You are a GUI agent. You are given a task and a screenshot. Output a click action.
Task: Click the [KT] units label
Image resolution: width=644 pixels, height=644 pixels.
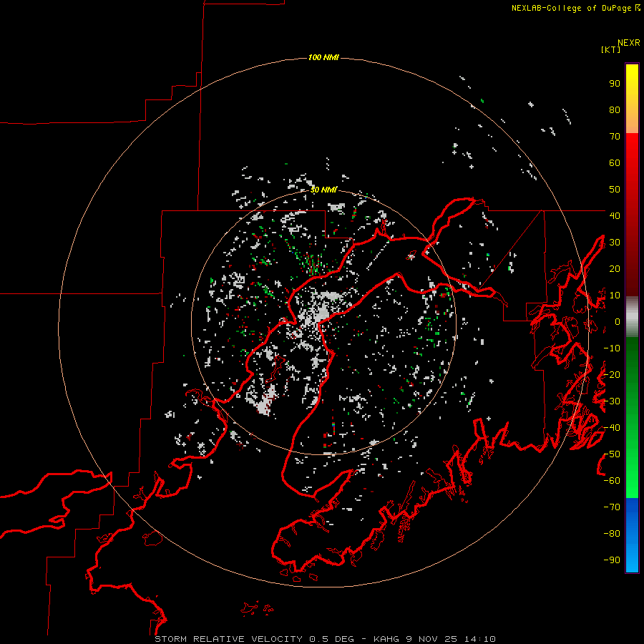(x=611, y=49)
